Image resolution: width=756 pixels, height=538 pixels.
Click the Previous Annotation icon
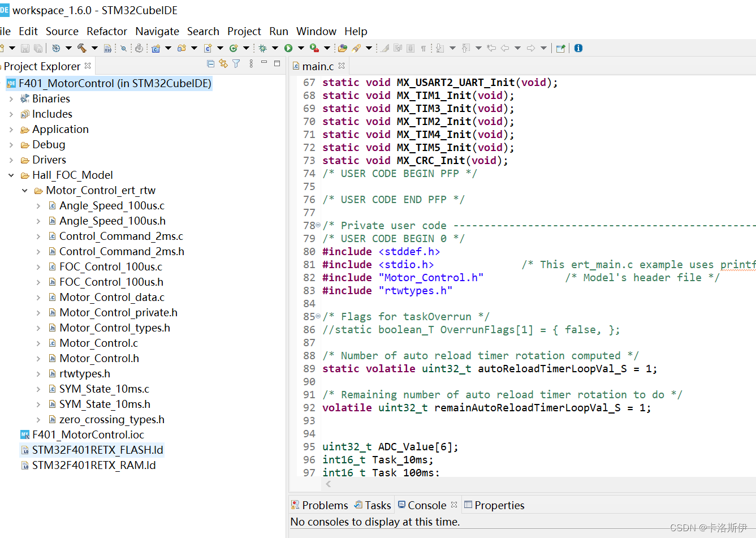click(466, 48)
